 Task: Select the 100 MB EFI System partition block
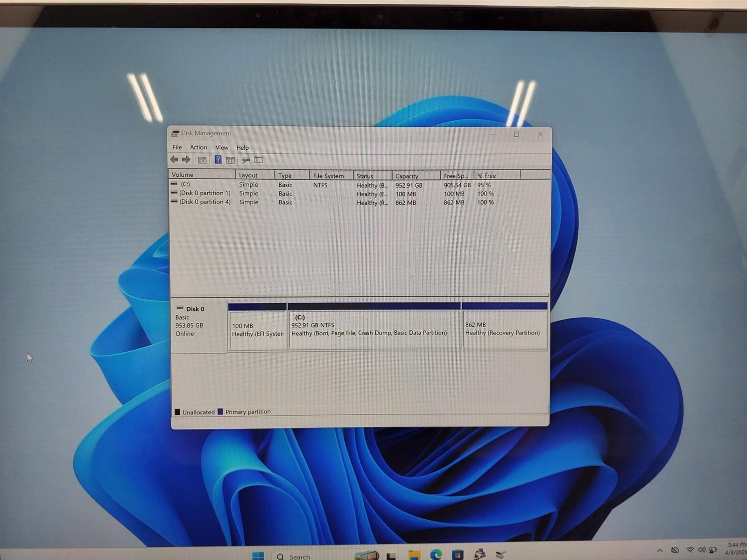coord(257,326)
